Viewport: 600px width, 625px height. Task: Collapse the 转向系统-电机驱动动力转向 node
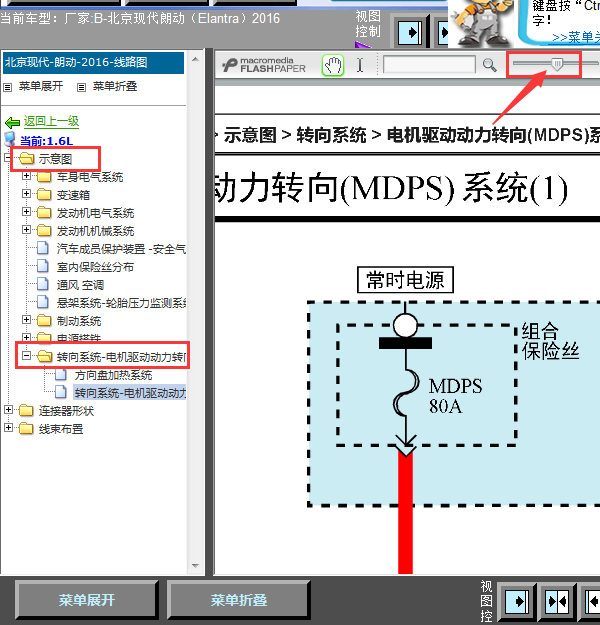pyautogui.click(x=26, y=355)
